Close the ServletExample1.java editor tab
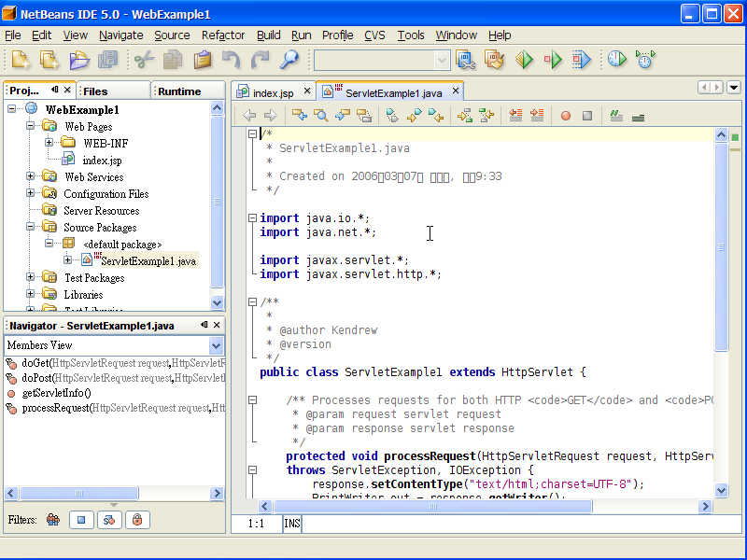747x560 pixels. (x=456, y=91)
